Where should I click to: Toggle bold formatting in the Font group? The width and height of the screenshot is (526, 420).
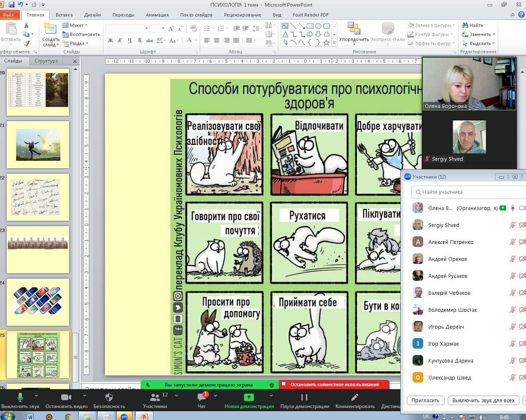point(110,41)
